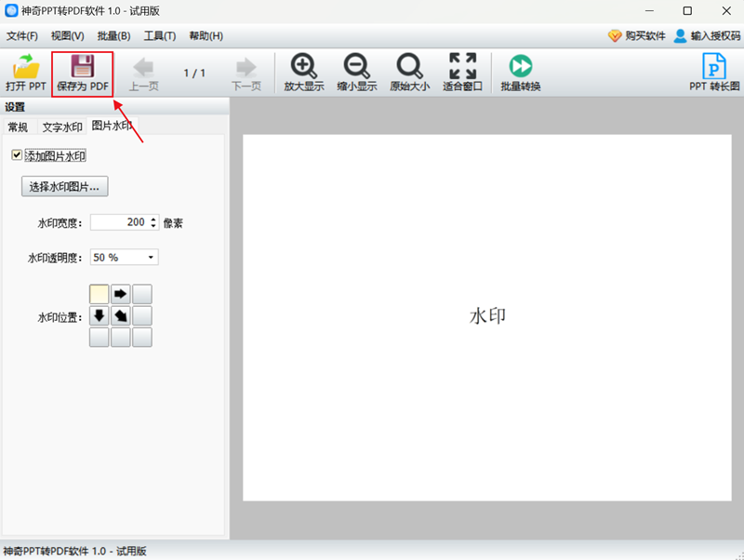Zoom in with 放大显示 magnifier

(304, 73)
